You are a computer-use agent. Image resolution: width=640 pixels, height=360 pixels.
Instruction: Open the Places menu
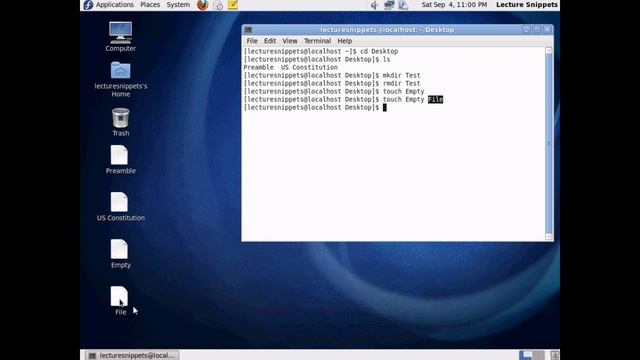[150, 5]
